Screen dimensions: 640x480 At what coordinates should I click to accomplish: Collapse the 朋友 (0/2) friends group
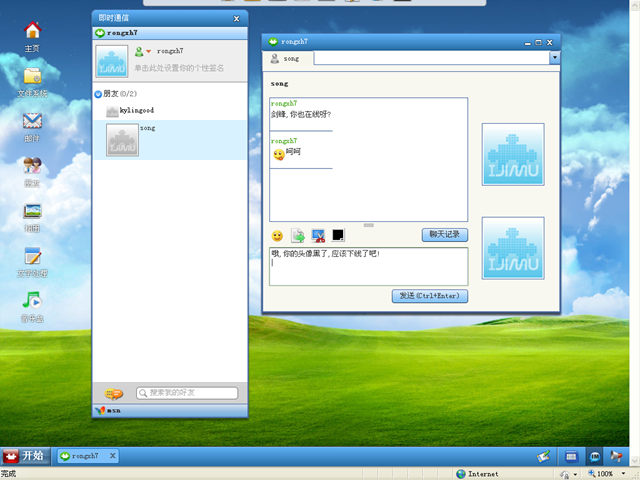click(x=98, y=94)
